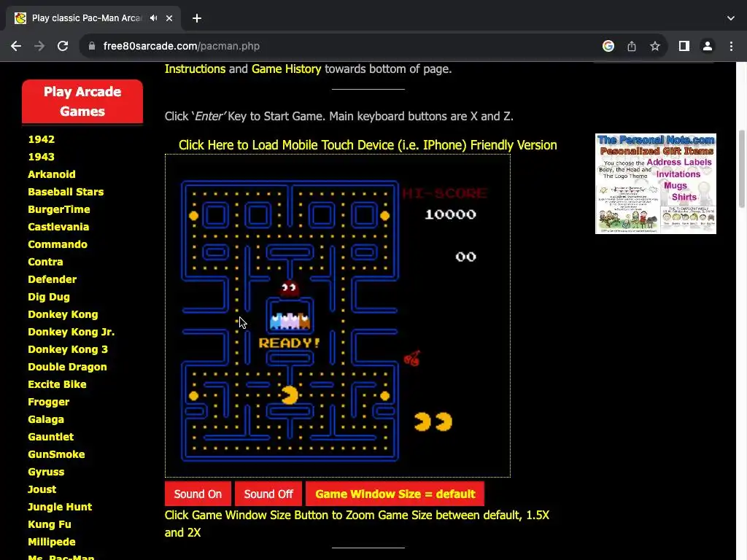Launch Donkey Kong 3 from sidebar
The width and height of the screenshot is (747, 560).
coord(68,349)
